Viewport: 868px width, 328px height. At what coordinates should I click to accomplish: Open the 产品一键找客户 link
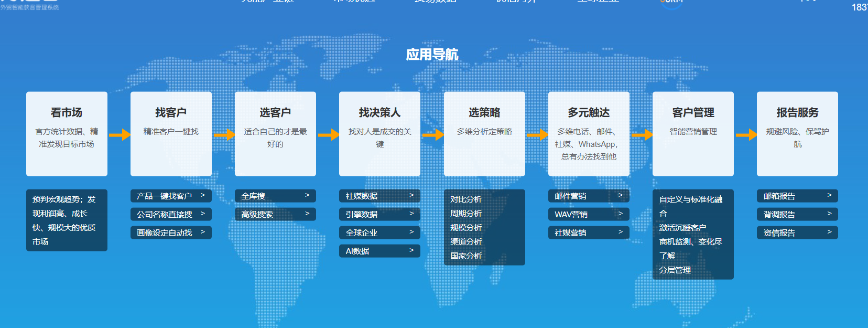pos(164,196)
